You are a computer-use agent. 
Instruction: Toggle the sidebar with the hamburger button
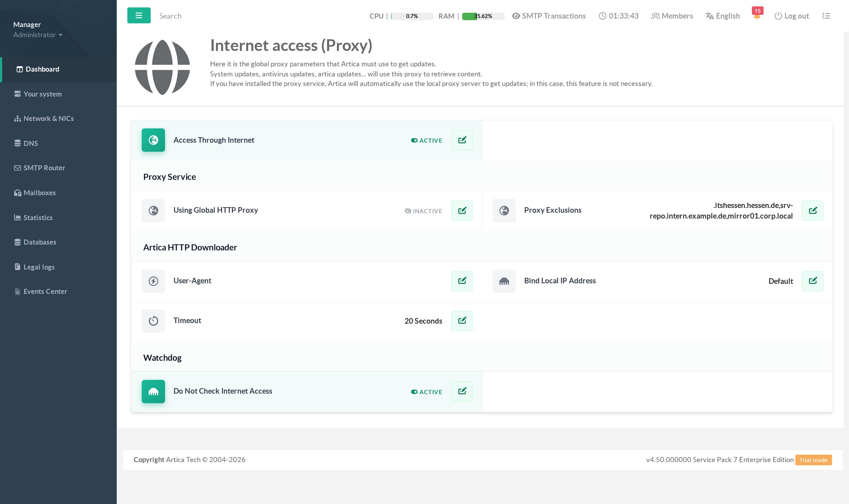(139, 16)
